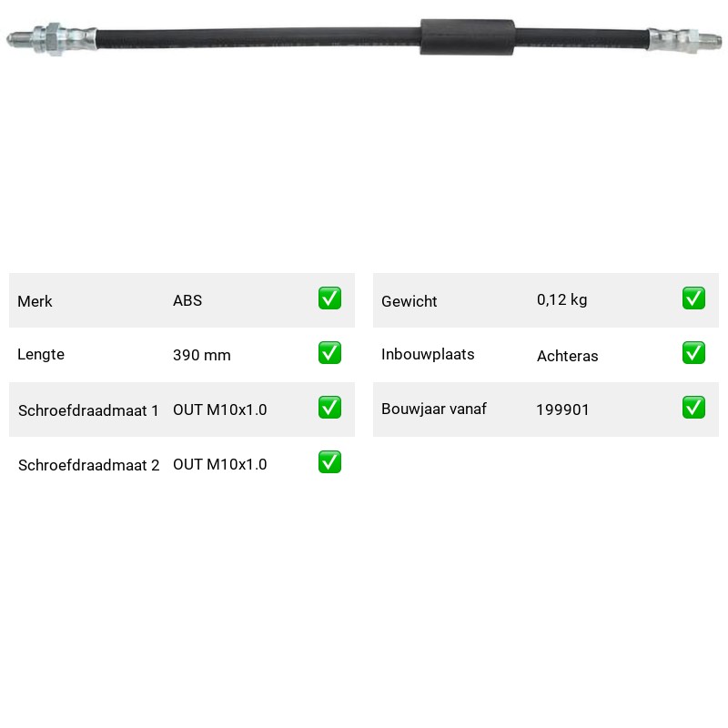Click the Achteras installation value
728x728 pixels.
point(567,356)
